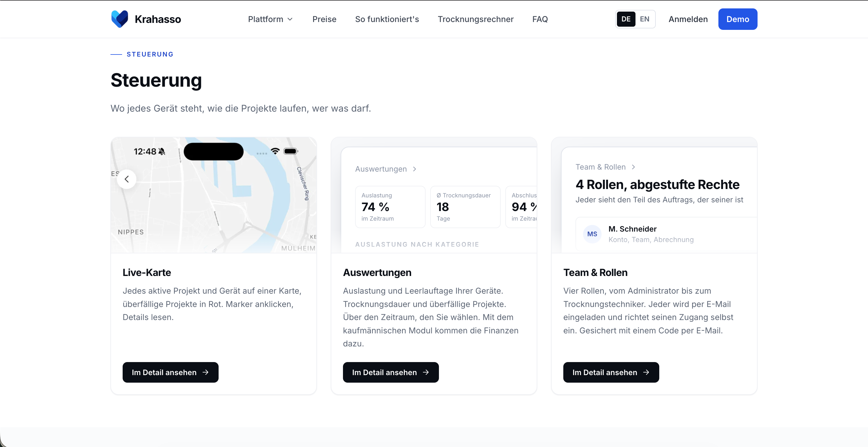The image size is (868, 447).
Task: Click the back arrow on the map
Action: click(127, 179)
